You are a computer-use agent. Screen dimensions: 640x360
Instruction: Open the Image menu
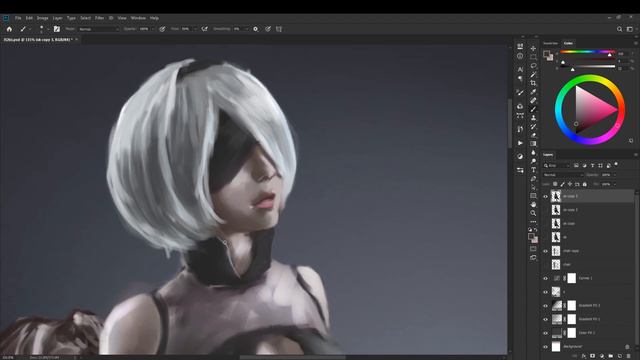coord(42,18)
